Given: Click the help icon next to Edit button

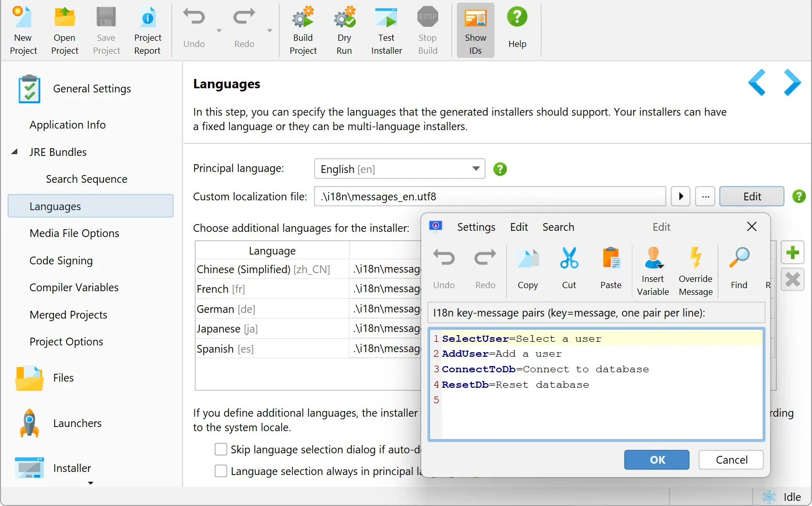Looking at the screenshot, I should tap(799, 196).
